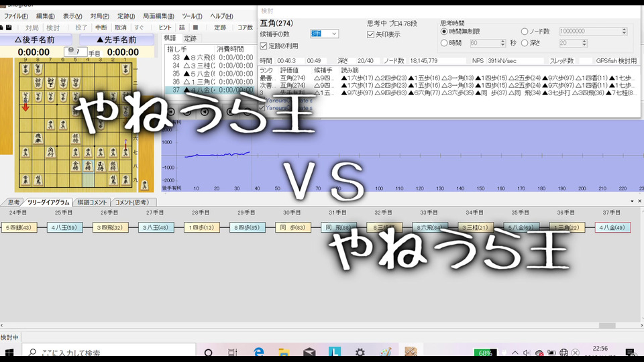Click the 4八玉(59) tree node

64,227
